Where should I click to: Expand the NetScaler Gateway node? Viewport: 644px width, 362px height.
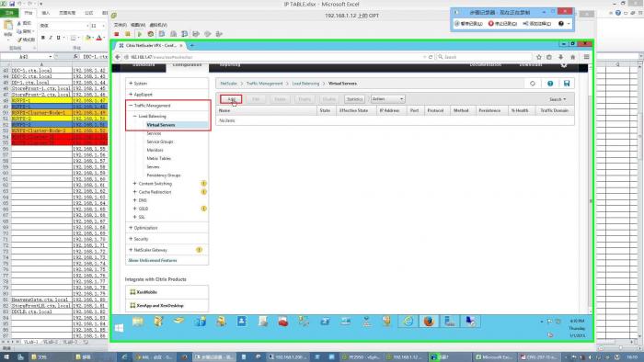131,250
